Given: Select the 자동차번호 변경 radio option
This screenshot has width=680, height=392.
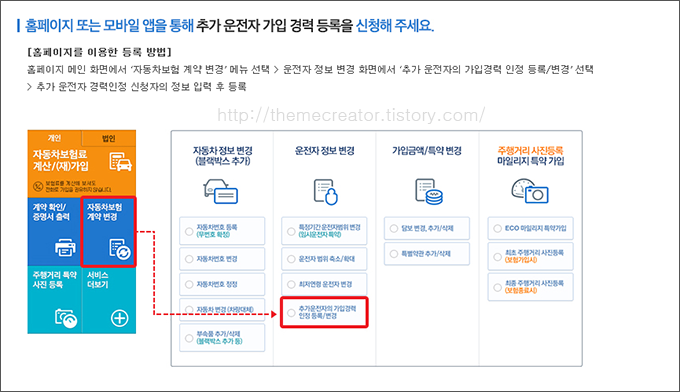Looking at the screenshot, I should point(222,259).
